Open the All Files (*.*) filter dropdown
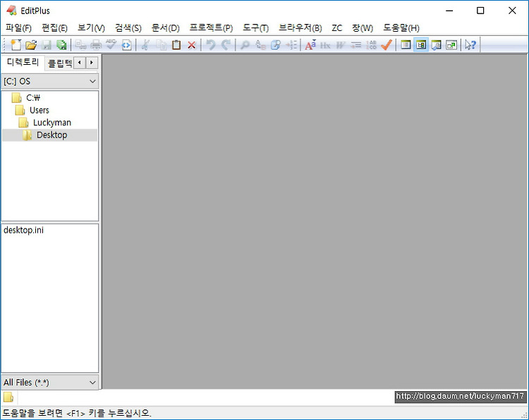The width and height of the screenshot is (529, 420). 50,382
